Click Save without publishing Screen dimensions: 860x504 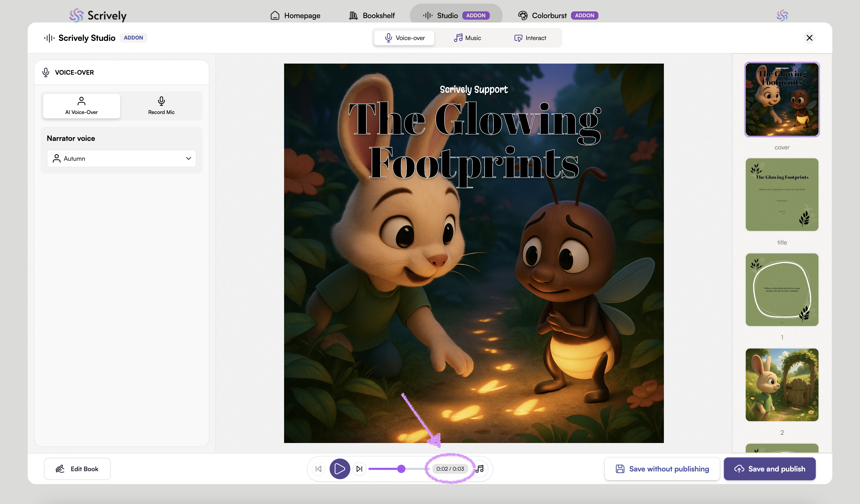point(662,469)
